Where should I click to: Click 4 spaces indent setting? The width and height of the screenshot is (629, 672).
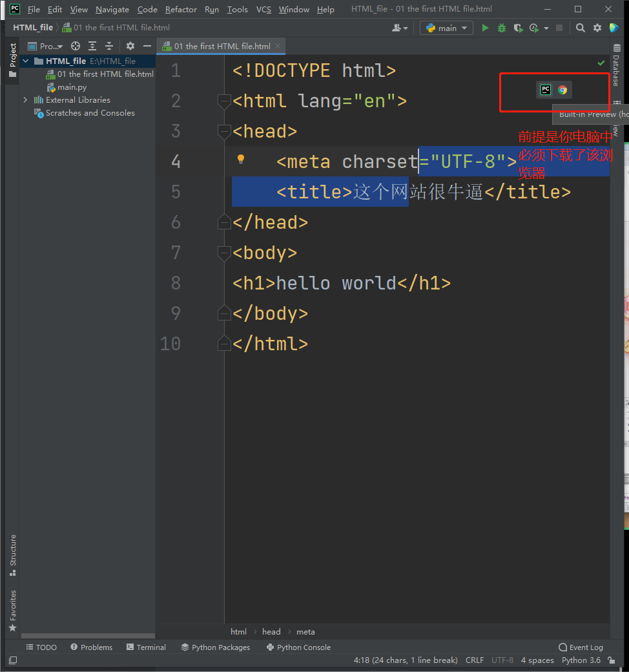point(537,660)
